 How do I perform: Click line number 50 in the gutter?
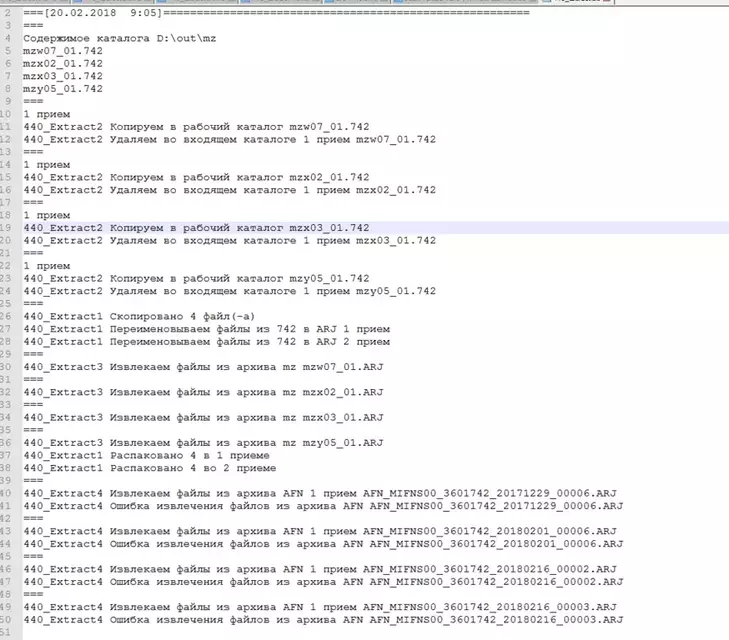pos(6,620)
